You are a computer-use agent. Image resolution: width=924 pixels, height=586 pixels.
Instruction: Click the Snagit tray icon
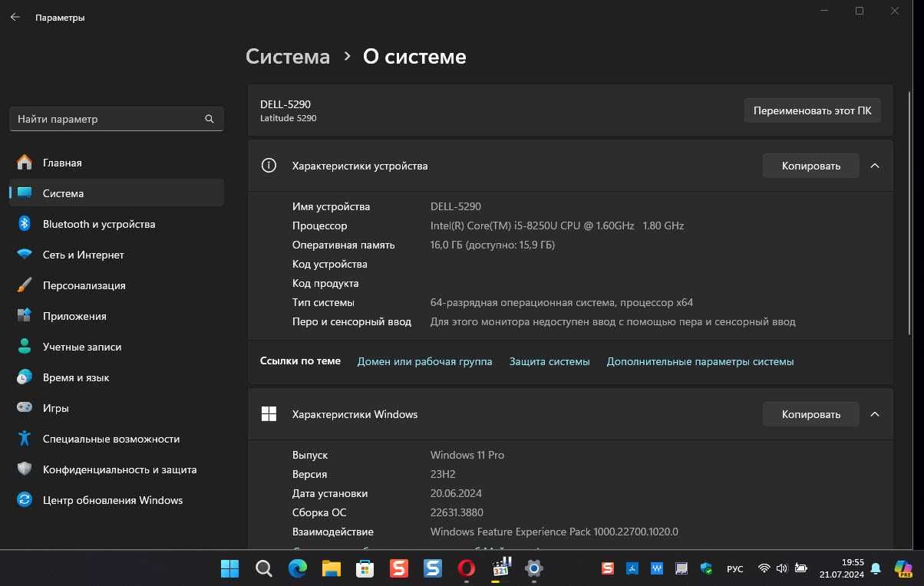click(608, 568)
